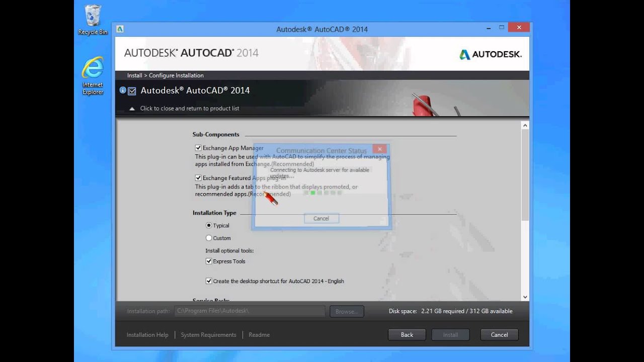Select the Typical installation radio button
Viewport: 644px width, 362px height.
[x=209, y=225]
